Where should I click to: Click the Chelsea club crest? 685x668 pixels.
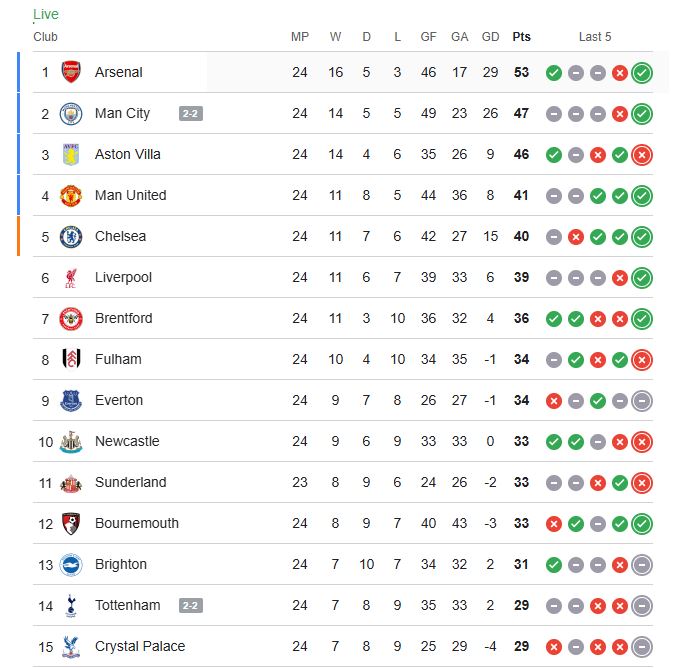pyautogui.click(x=70, y=236)
